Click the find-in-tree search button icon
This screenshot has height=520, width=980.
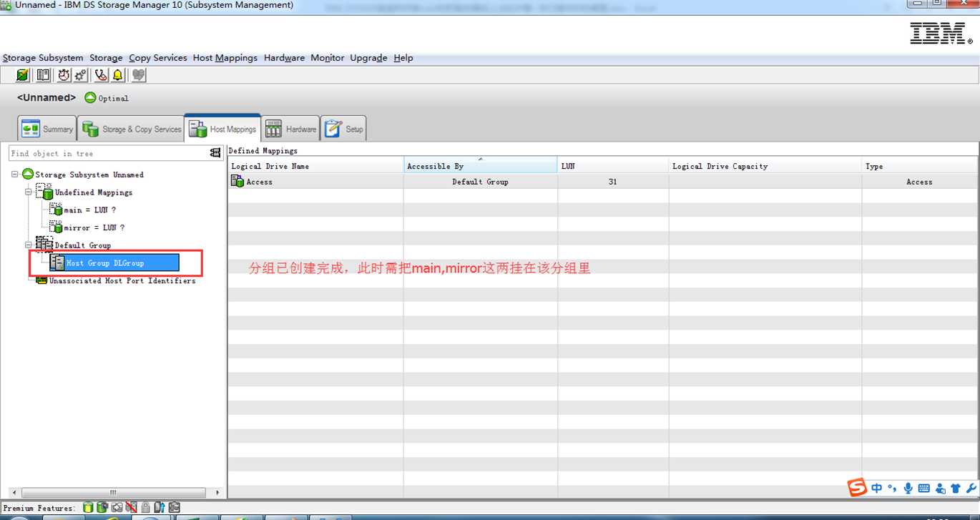point(215,153)
